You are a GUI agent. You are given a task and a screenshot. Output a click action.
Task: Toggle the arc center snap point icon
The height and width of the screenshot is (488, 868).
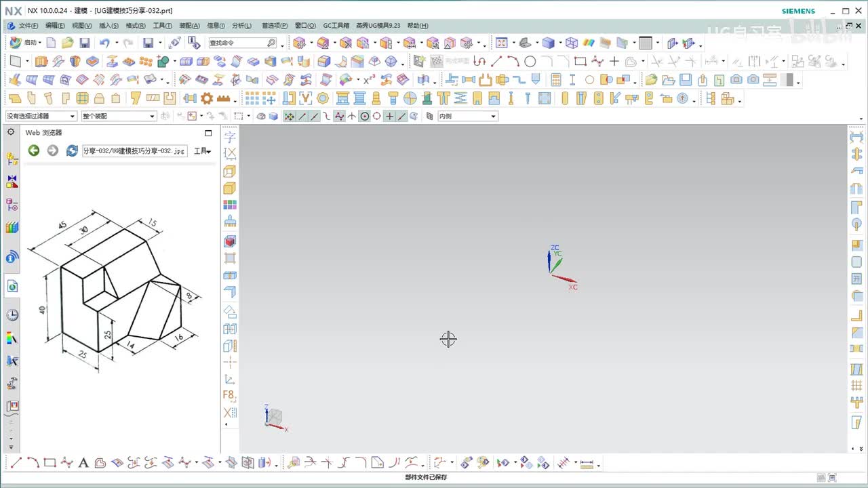click(x=365, y=117)
